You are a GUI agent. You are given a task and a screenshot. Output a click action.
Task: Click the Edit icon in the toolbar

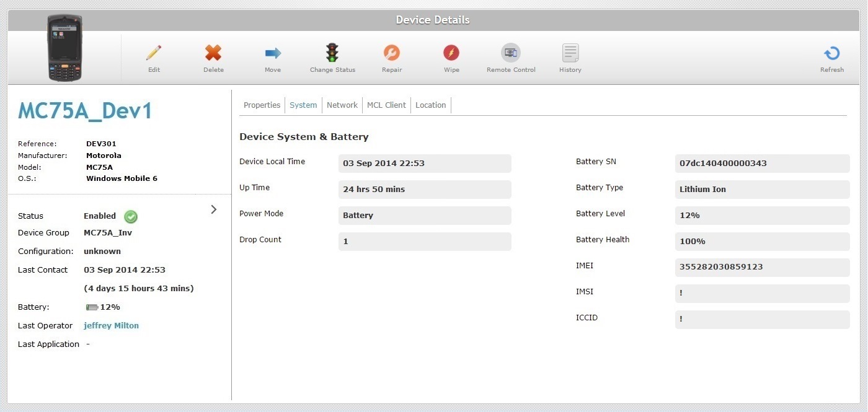[153, 53]
